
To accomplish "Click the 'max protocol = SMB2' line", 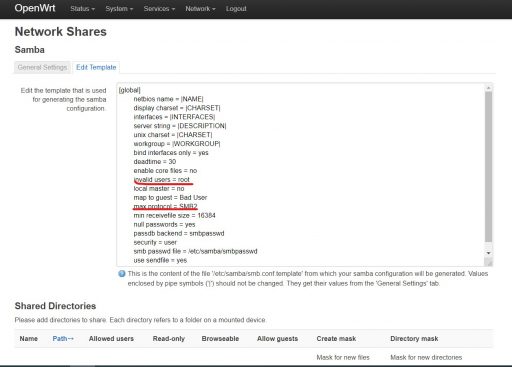I will pos(165,206).
